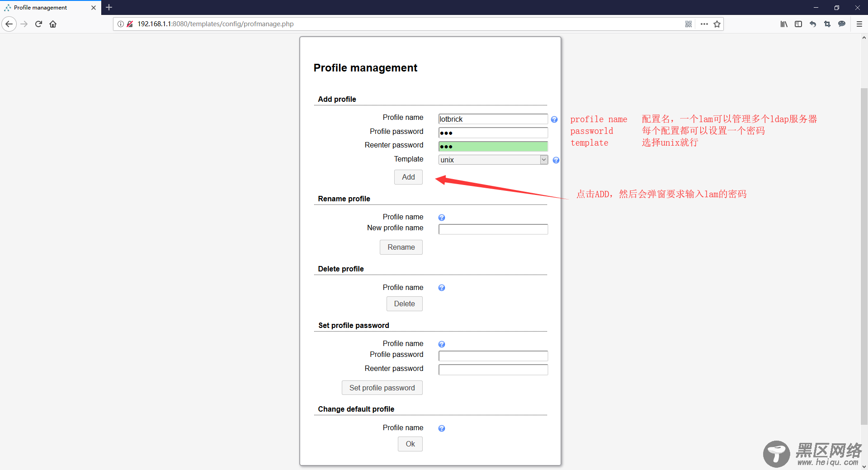
Task: Open help icon in Set profile password section
Action: coord(442,344)
